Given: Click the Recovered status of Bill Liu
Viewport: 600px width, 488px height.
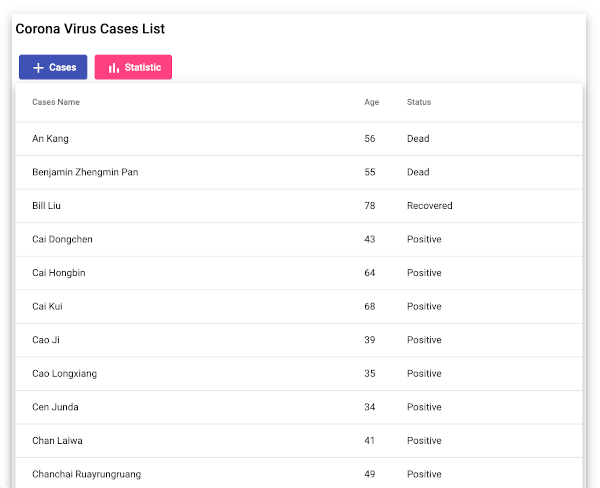Looking at the screenshot, I should click(430, 206).
